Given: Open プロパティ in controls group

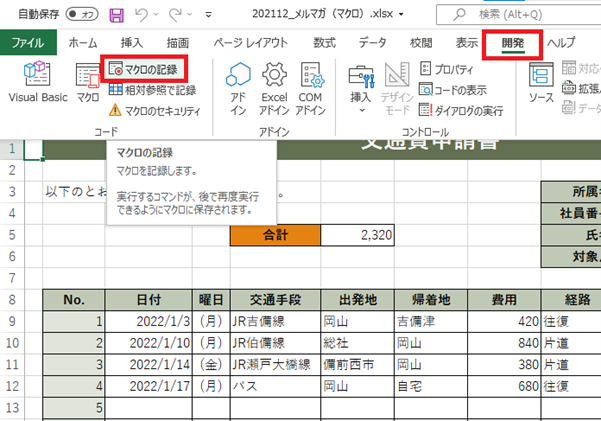Looking at the screenshot, I should point(447,69).
